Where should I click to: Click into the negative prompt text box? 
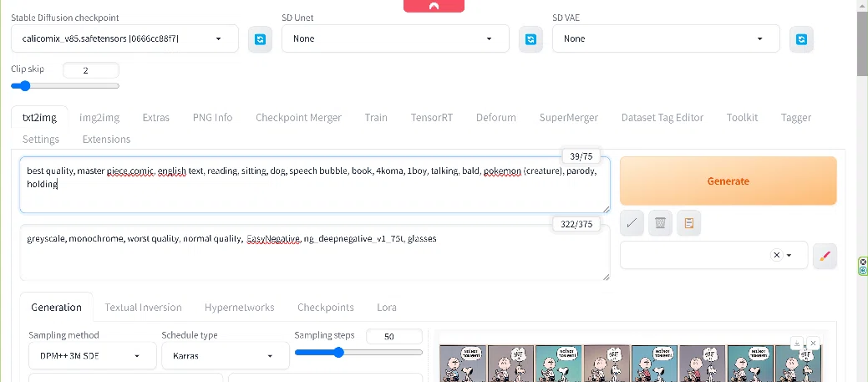click(x=314, y=252)
